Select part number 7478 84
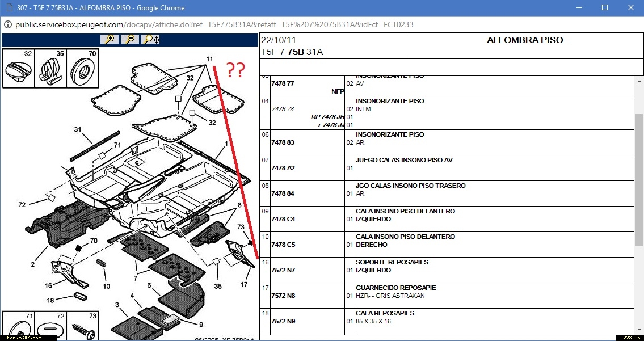This screenshot has height=341, width=644. pyautogui.click(x=283, y=193)
